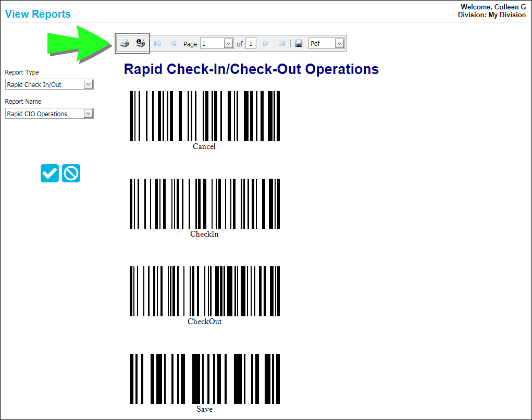Click the 'Save' barcode caption
Screen dimensions: 532x420
pos(205,409)
